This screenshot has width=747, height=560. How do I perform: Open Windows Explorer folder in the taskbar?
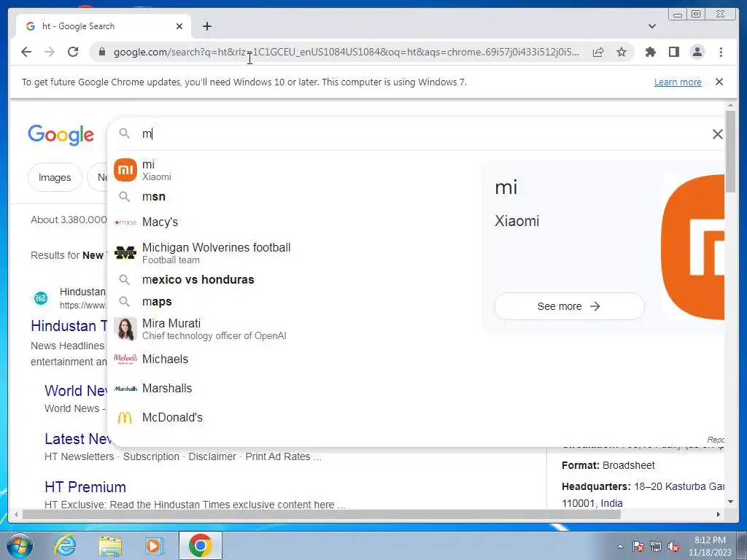click(x=110, y=545)
